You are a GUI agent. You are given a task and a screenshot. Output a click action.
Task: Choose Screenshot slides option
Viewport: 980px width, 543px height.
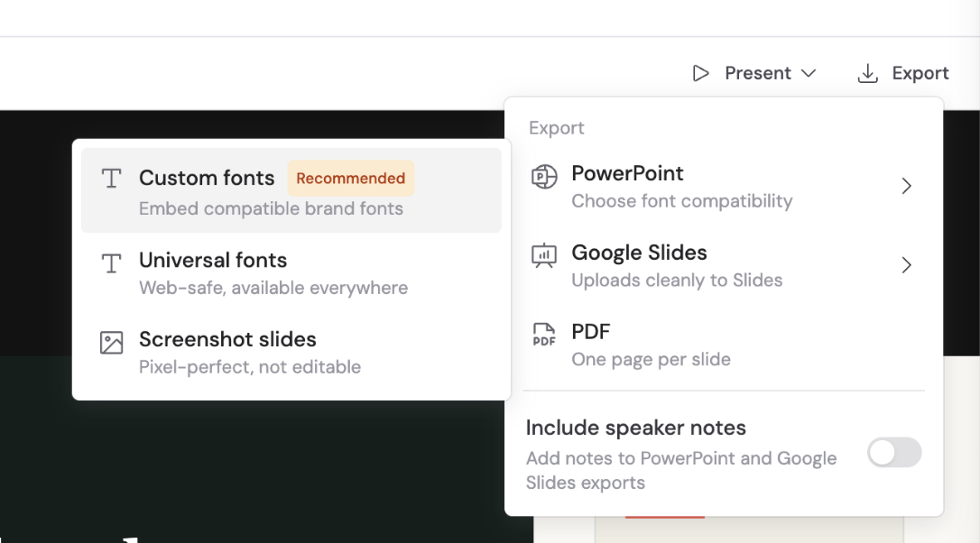291,353
